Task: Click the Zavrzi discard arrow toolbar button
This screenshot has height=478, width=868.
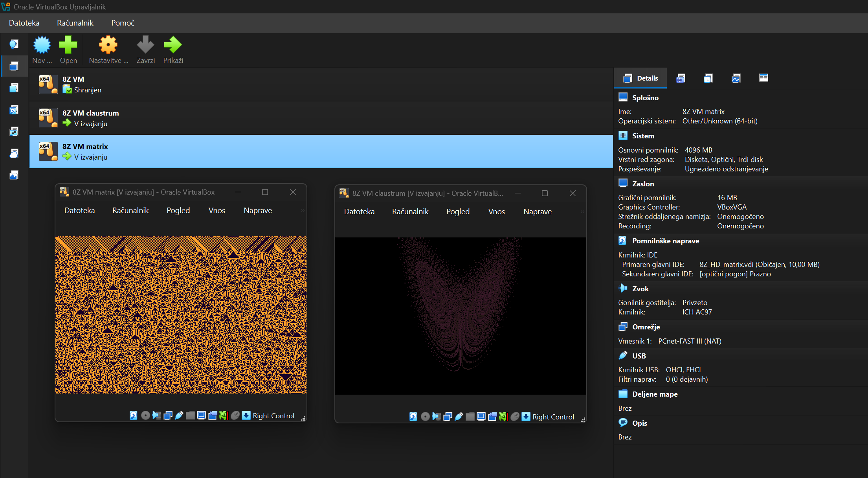Action: click(145, 50)
